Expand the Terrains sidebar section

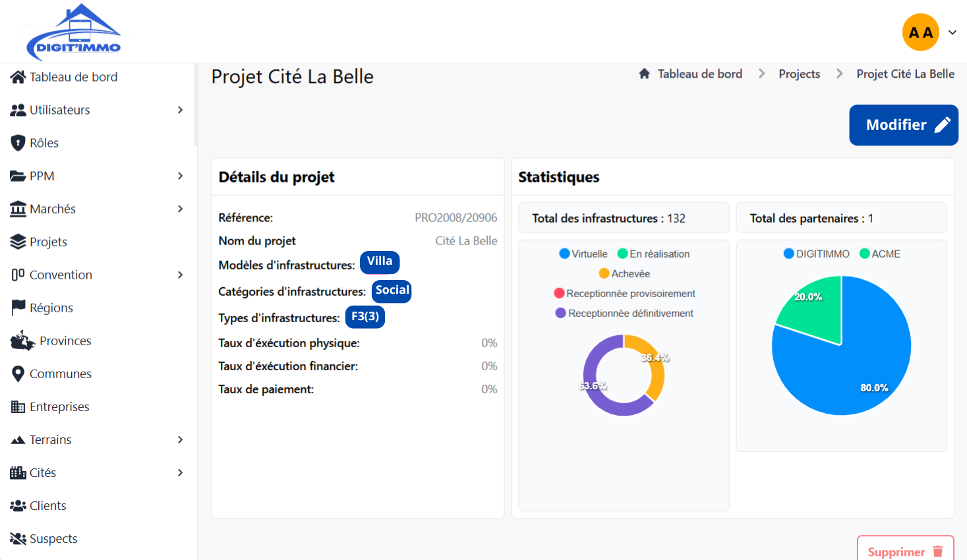pos(180,439)
